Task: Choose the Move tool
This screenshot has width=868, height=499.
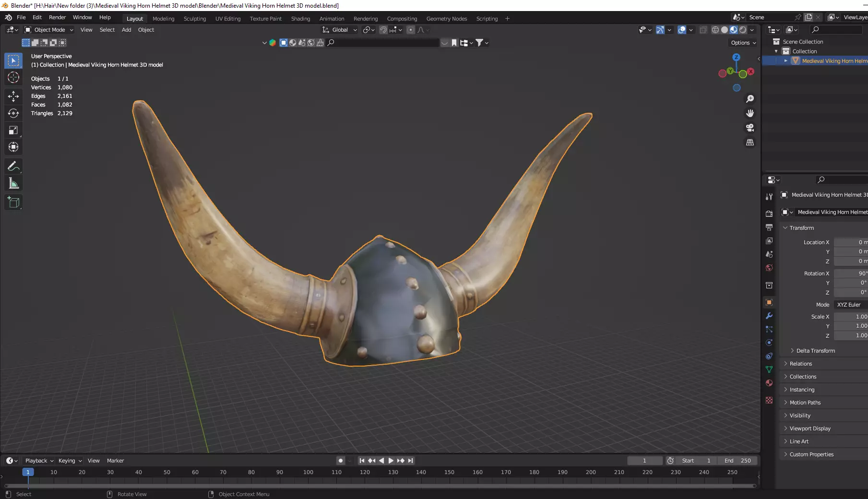Action: click(13, 96)
